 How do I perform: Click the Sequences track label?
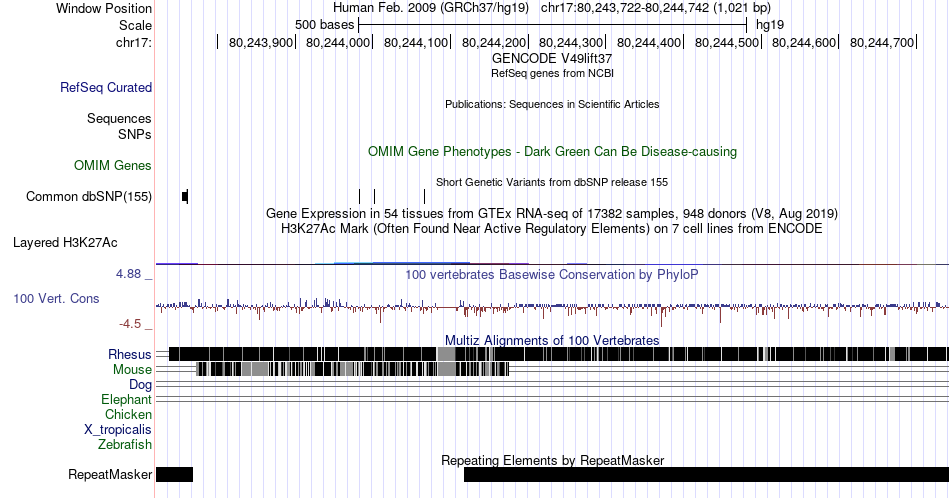coord(119,118)
